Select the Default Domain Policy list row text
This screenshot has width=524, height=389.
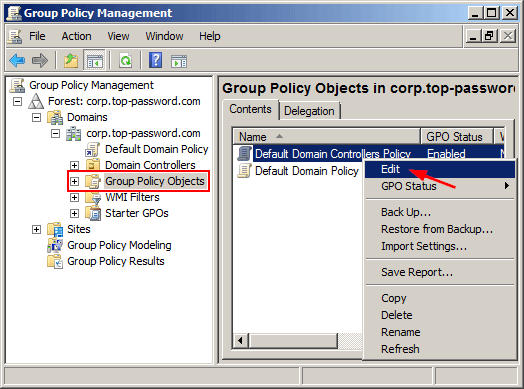[307, 171]
